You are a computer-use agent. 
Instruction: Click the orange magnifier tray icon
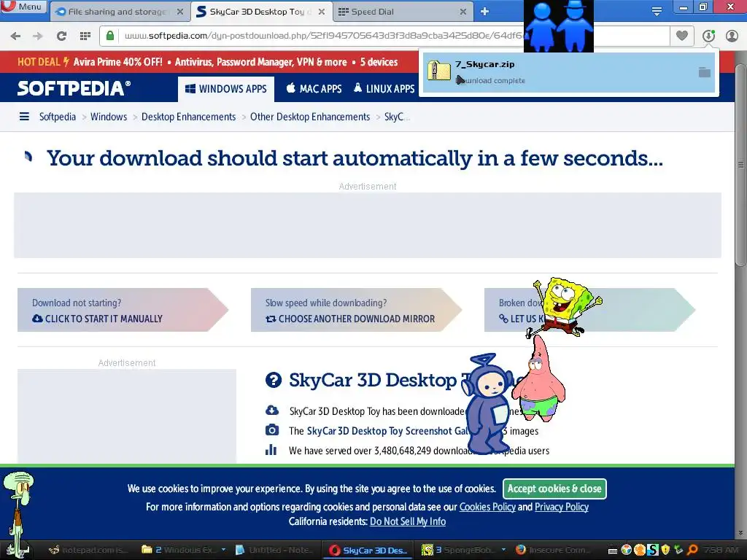pos(692,550)
